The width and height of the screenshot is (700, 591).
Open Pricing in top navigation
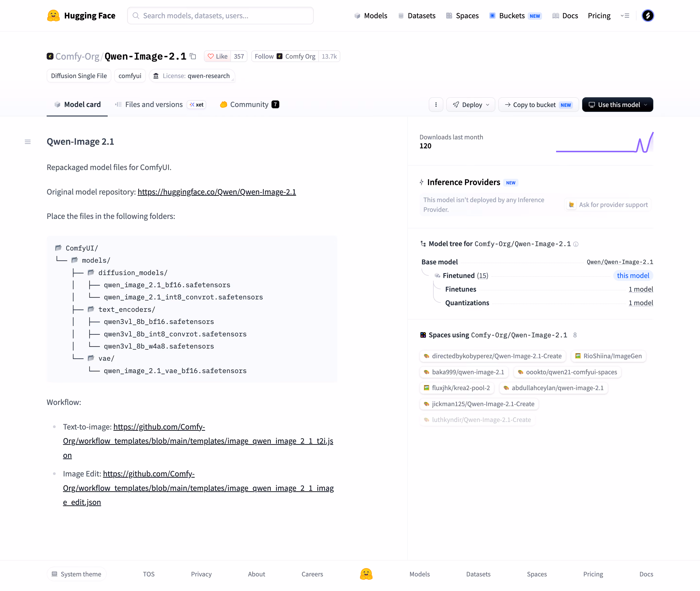click(x=599, y=16)
